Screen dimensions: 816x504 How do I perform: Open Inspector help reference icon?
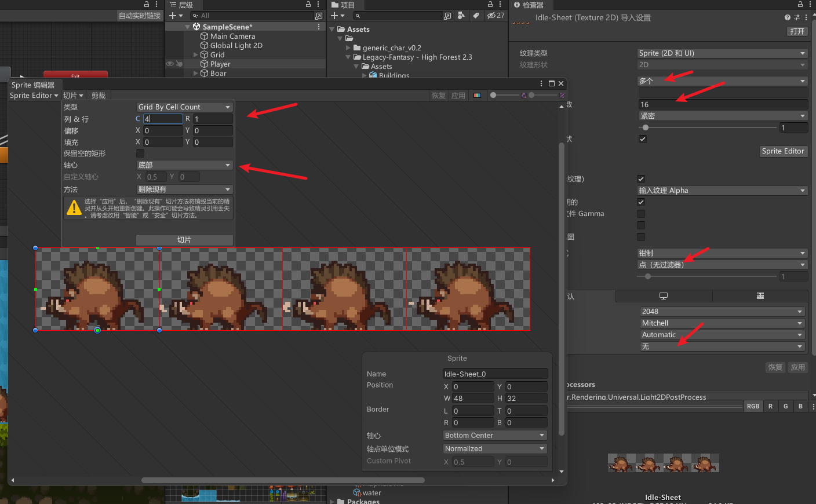click(x=787, y=17)
